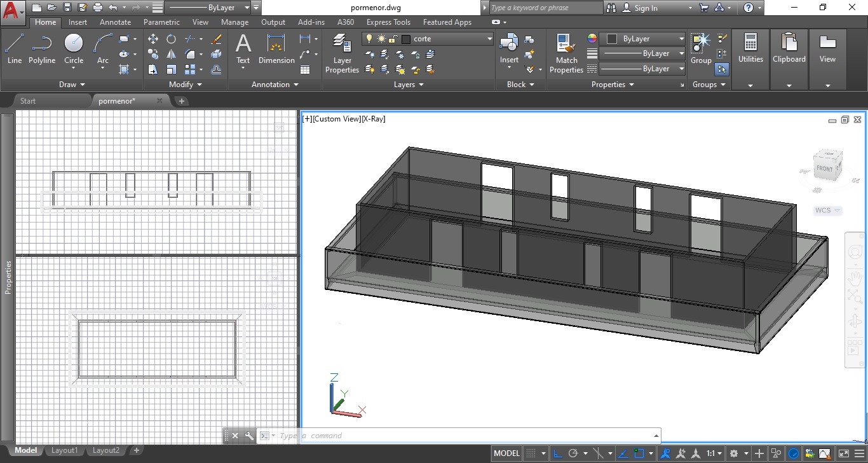The height and width of the screenshot is (463, 868).
Task: Add new drawing tab with plus button
Action: pyautogui.click(x=181, y=100)
